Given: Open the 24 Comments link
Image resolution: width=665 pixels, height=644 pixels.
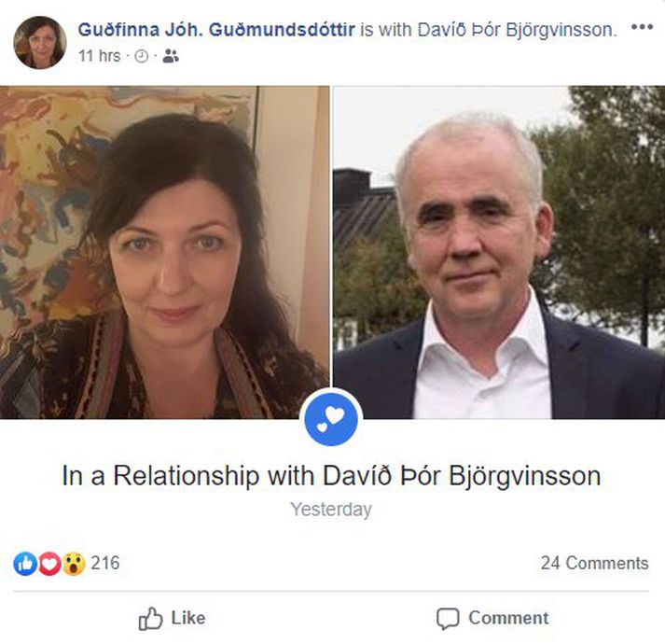Looking at the screenshot, I should click(x=595, y=564).
